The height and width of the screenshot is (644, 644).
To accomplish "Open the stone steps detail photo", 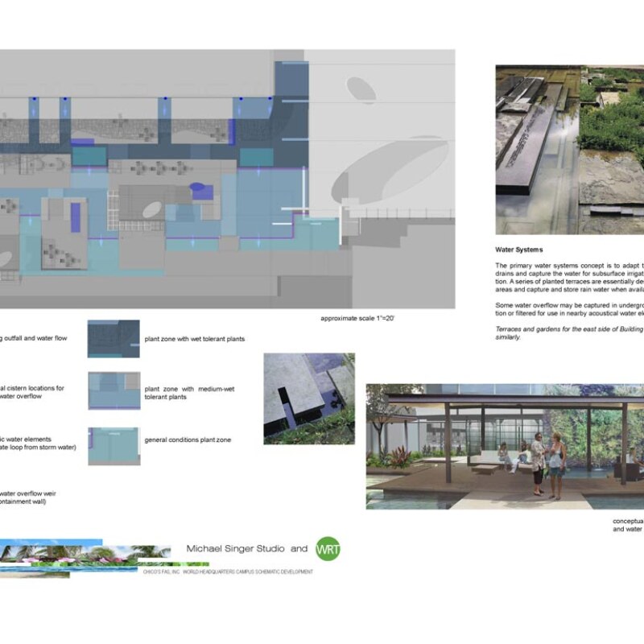I will click(309, 398).
